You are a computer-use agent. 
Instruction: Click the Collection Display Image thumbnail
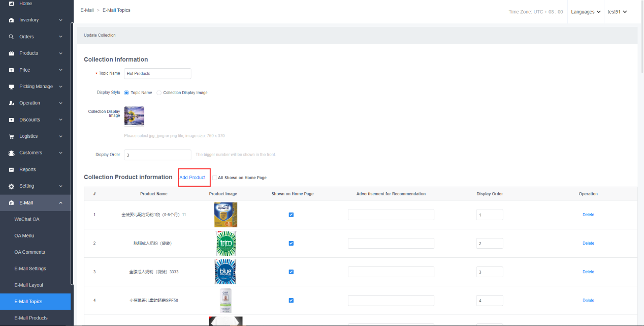click(134, 116)
